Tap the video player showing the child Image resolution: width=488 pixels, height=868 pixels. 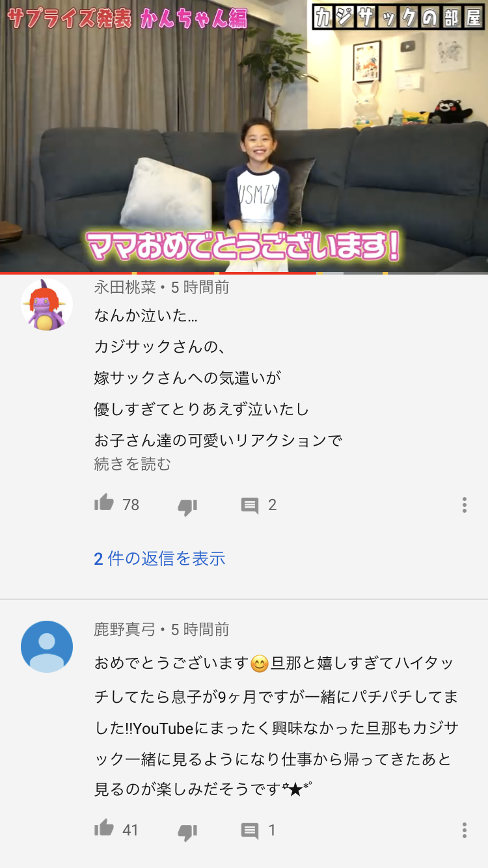pyautogui.click(x=244, y=135)
